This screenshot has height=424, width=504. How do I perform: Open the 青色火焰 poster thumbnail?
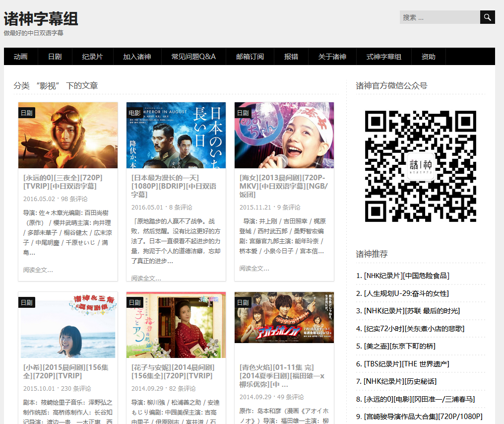(284, 318)
